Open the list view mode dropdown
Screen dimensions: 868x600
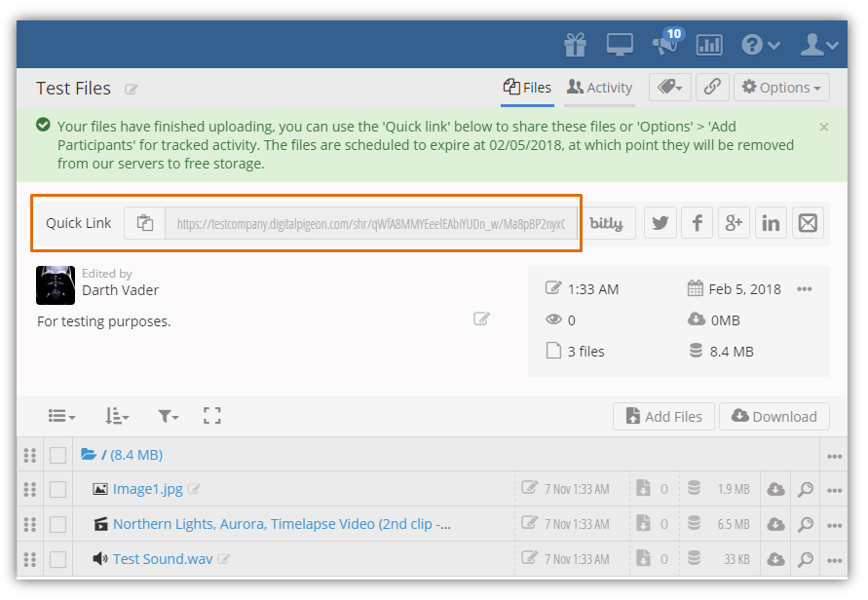pyautogui.click(x=61, y=416)
